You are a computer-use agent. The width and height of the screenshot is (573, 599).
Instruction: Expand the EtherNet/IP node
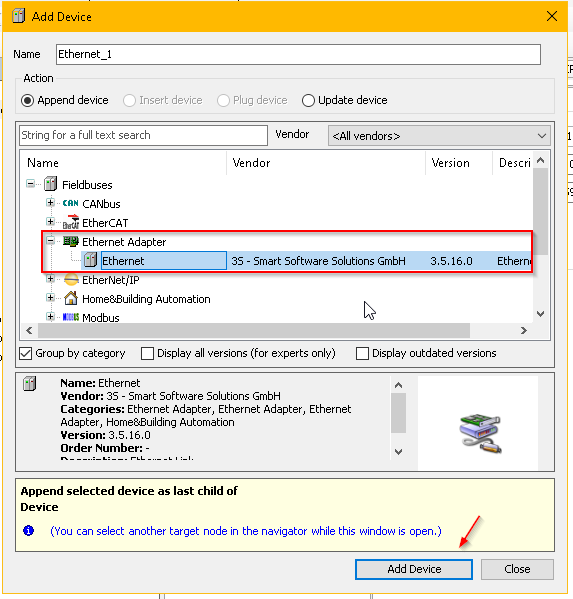coord(50,279)
